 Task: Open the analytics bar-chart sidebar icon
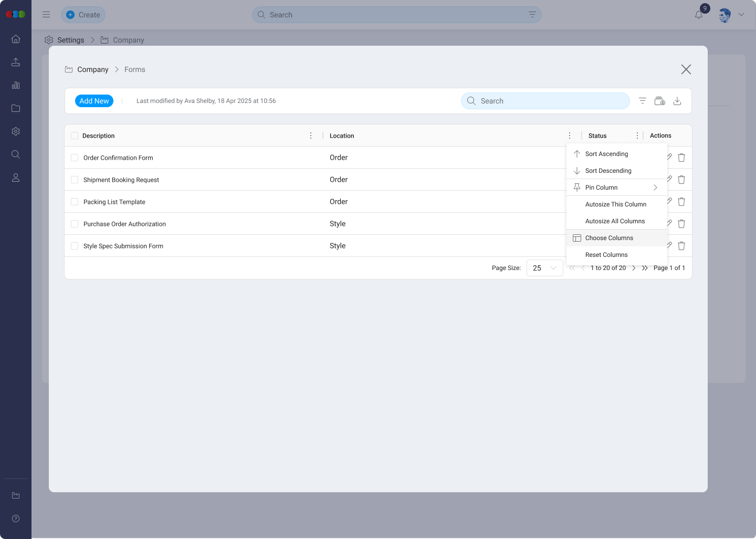click(16, 85)
